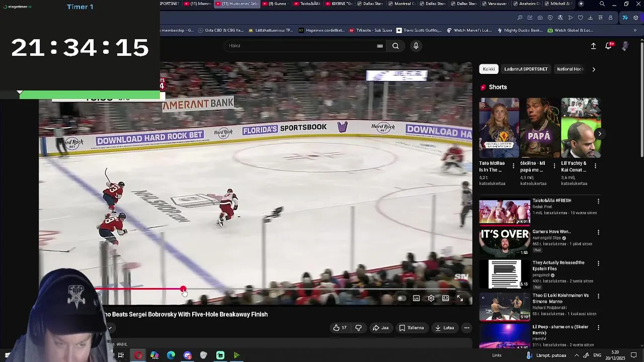Viewport: 644px width, 362px height.
Task: Open They Actually Released the Epstein Files
Action: tap(558, 265)
